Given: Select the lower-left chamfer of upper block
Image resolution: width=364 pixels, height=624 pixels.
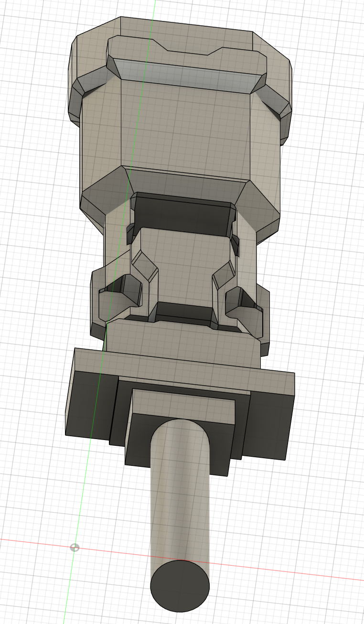Looking at the screenshot, I should click(103, 194).
